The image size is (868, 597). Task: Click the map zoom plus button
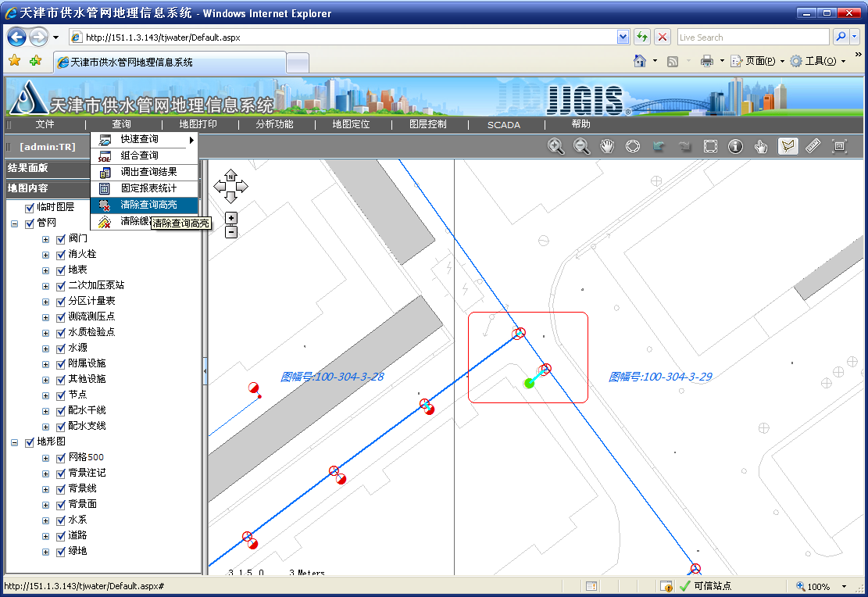click(x=231, y=218)
